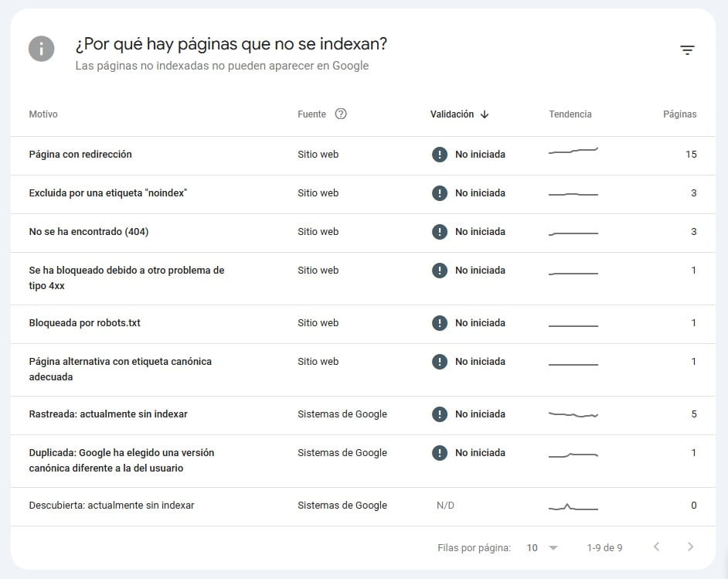Screen dimensions: 728x579
Task: Select the Tendencia column header
Action: [x=570, y=114]
